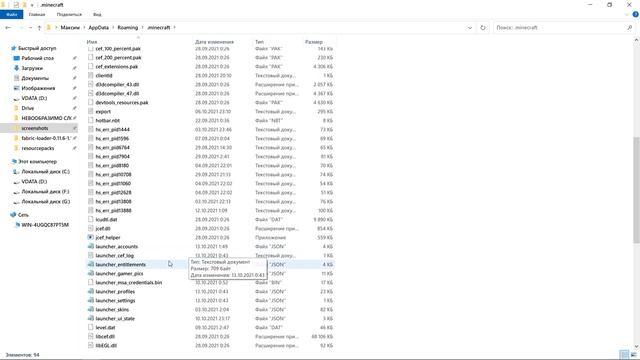Image resolution: width=640 pixels, height=360 pixels.
Task: Select Roaming in the breadcrumb path
Action: tap(128, 28)
